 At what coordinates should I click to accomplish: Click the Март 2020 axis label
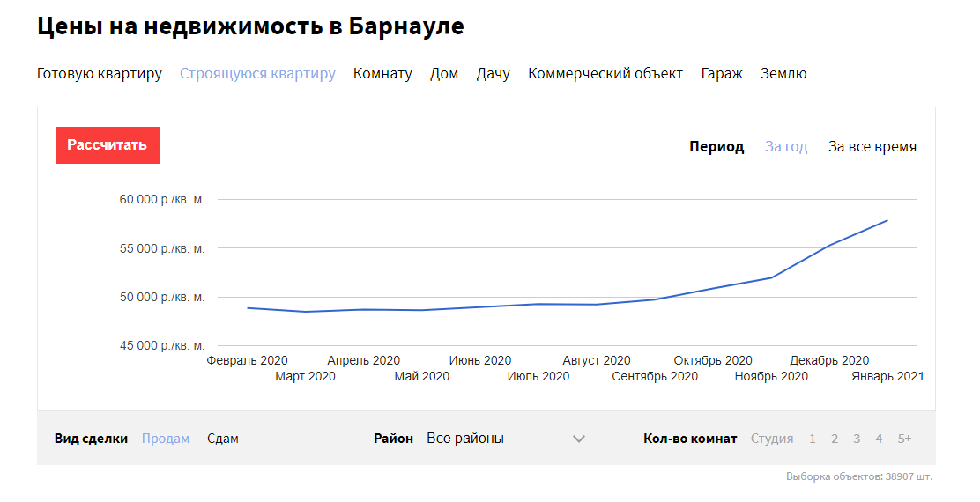pos(306,377)
